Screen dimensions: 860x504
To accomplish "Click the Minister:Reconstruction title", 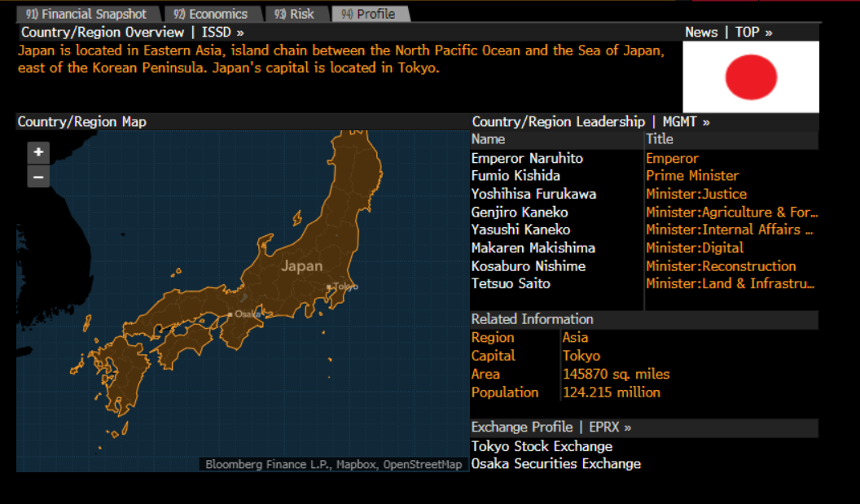I will click(x=721, y=266).
